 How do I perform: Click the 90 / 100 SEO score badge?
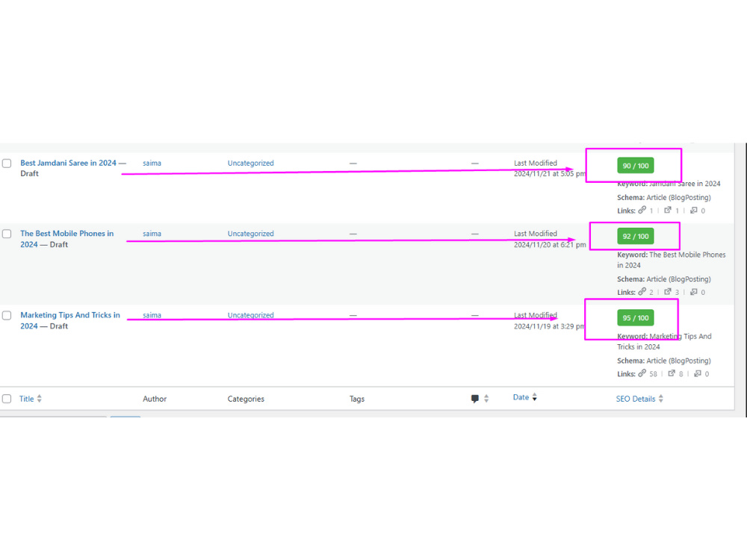[x=636, y=166]
